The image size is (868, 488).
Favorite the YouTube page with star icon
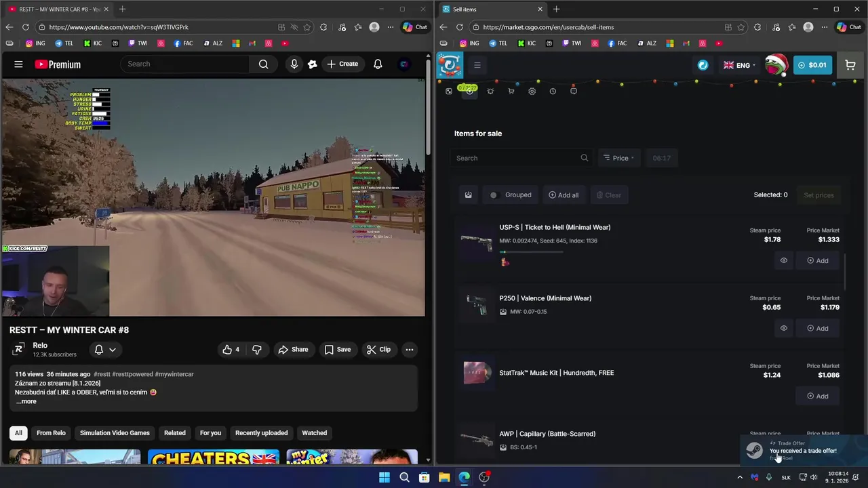click(x=307, y=27)
